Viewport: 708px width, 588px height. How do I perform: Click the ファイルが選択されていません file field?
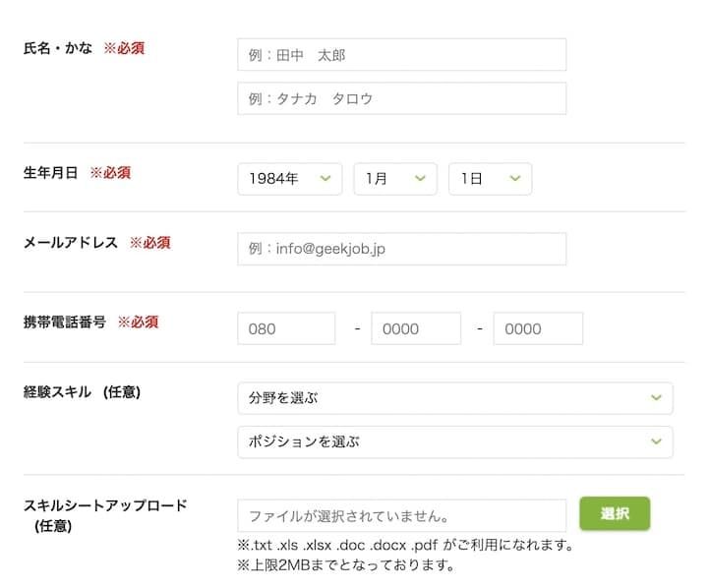401,515
